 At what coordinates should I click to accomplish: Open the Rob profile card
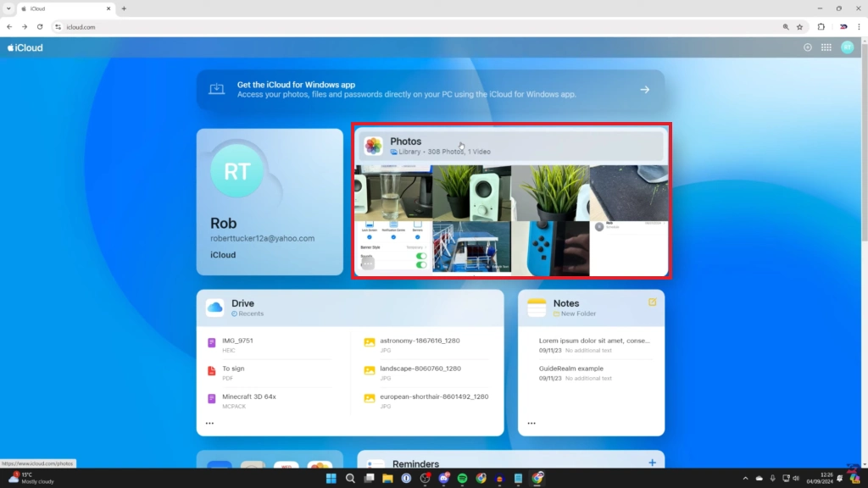(270, 202)
